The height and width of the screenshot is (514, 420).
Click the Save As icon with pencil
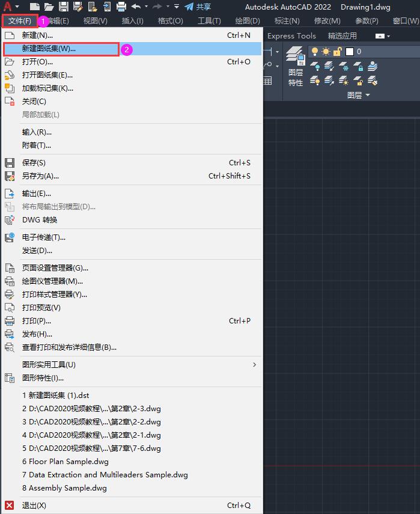78,6
